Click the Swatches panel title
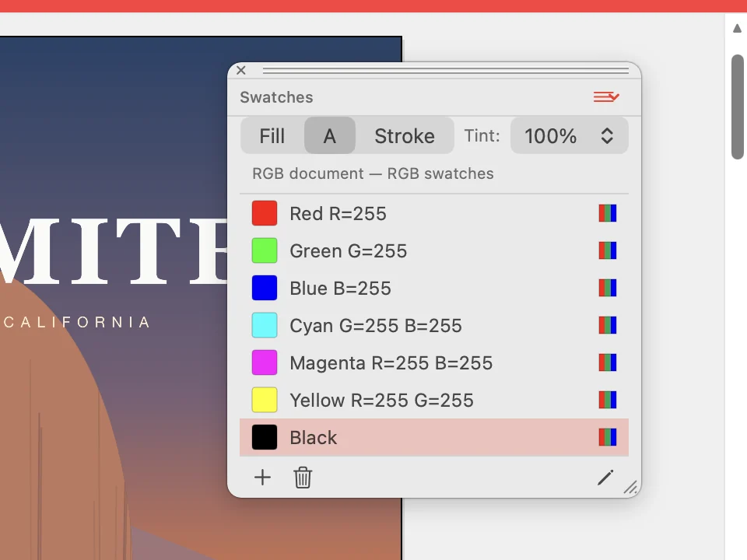747x560 pixels. [276, 97]
